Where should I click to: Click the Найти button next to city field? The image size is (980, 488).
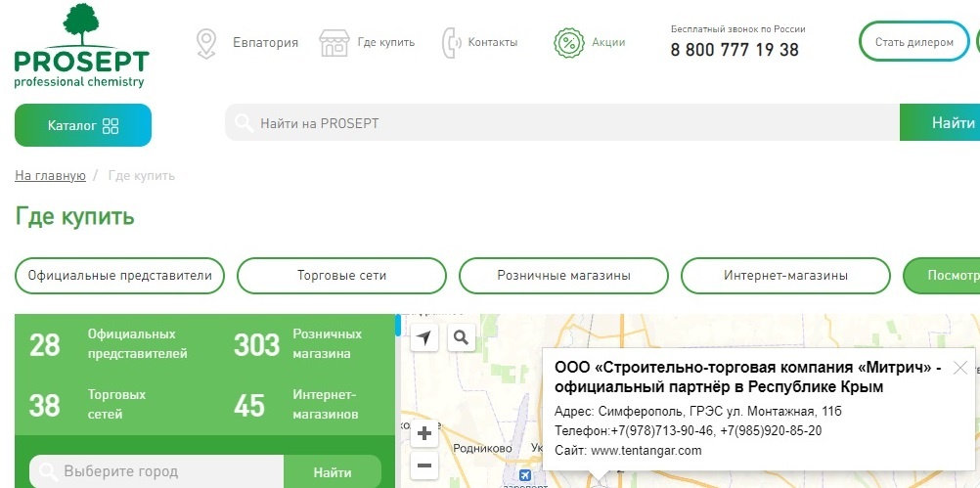333,471
